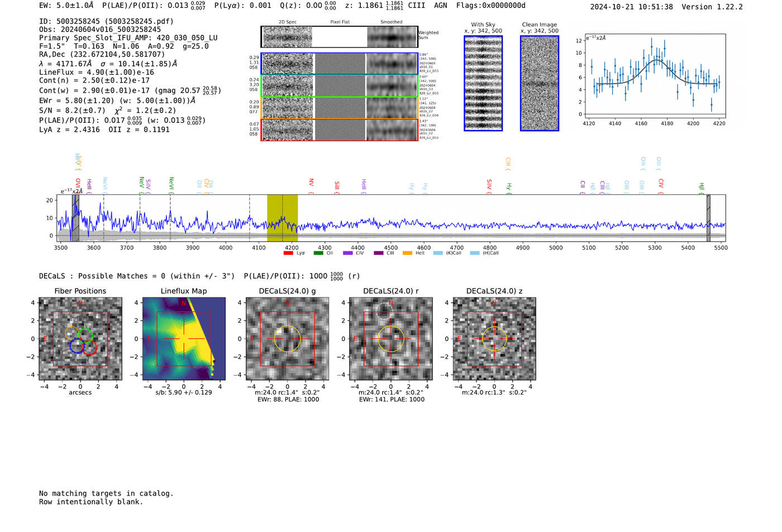
Task: Click the 'Version 1.22.2' text
Action: click(712, 7)
